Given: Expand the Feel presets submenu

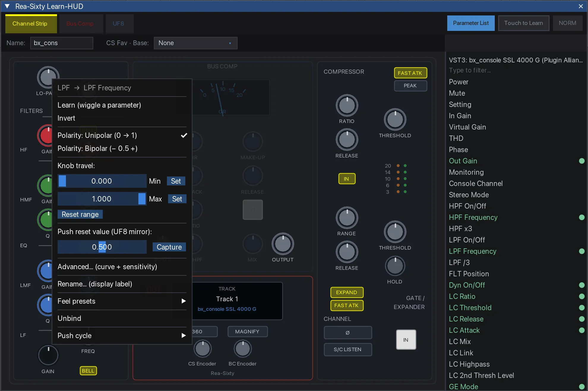Looking at the screenshot, I should (x=122, y=301).
